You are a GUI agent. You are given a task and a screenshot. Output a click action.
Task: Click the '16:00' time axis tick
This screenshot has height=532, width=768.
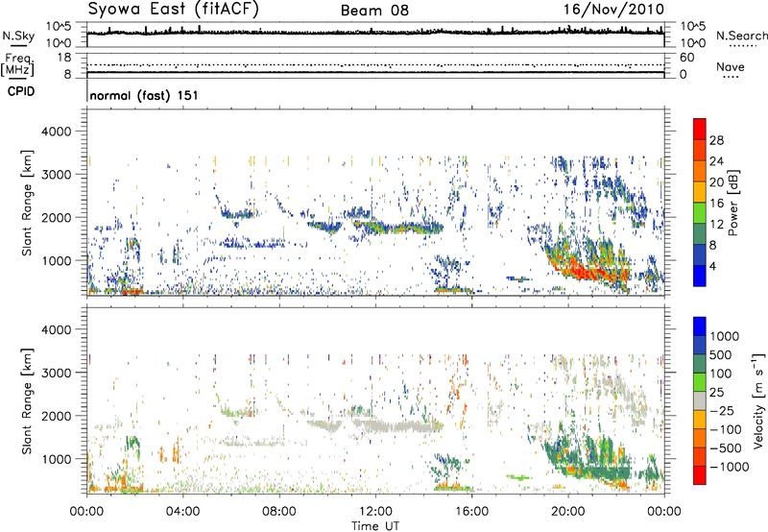(x=471, y=512)
